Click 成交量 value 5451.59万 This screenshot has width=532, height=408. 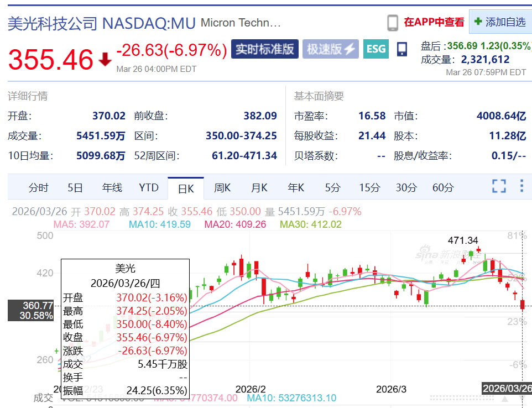click(101, 136)
